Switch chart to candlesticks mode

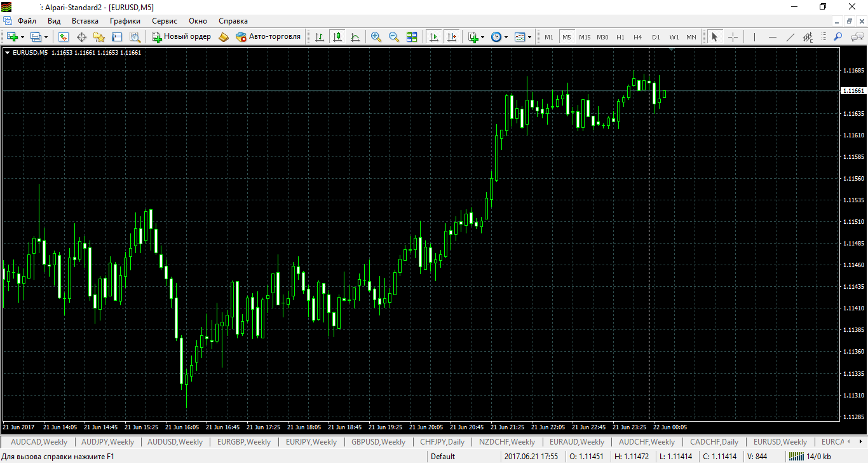tap(337, 37)
